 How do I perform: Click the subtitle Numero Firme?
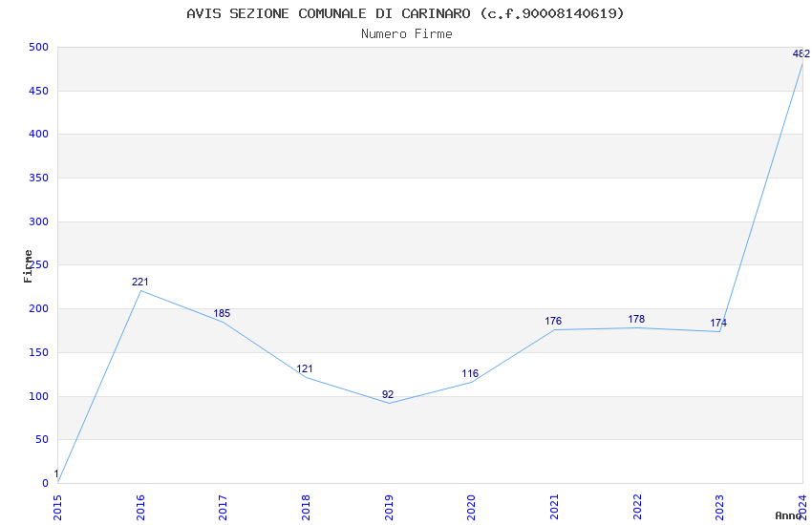tap(407, 34)
